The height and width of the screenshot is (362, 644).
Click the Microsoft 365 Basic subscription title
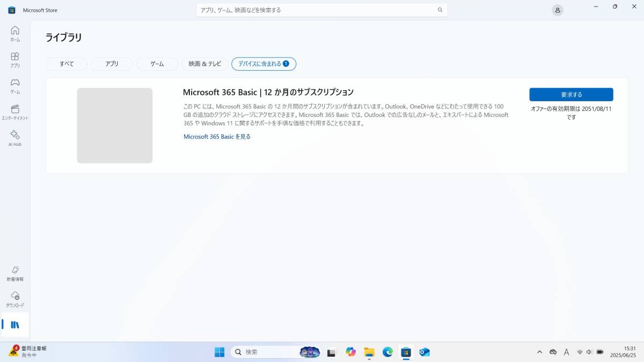point(268,92)
